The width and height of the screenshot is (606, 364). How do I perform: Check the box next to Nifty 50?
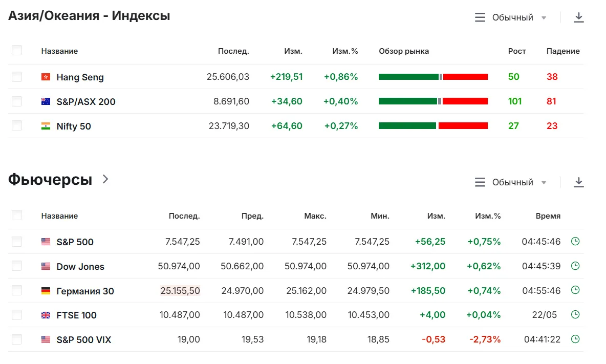coord(17,125)
